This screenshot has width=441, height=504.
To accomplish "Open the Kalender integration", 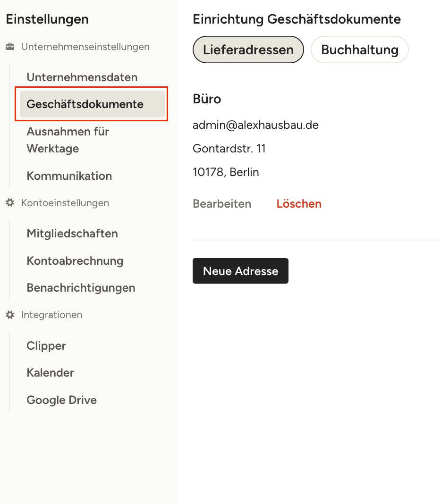I will tap(50, 372).
